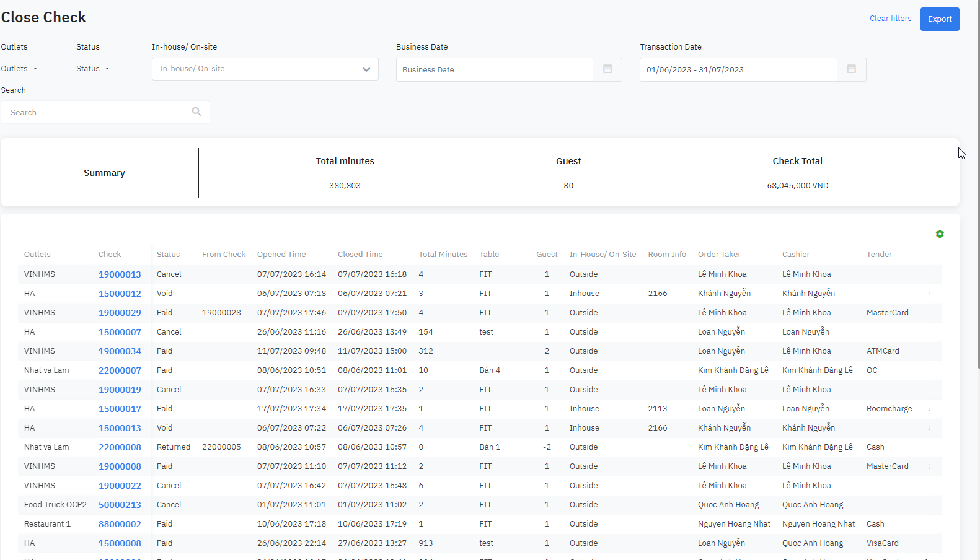
Task: Sort by the Total Minutes column header
Action: tap(443, 255)
